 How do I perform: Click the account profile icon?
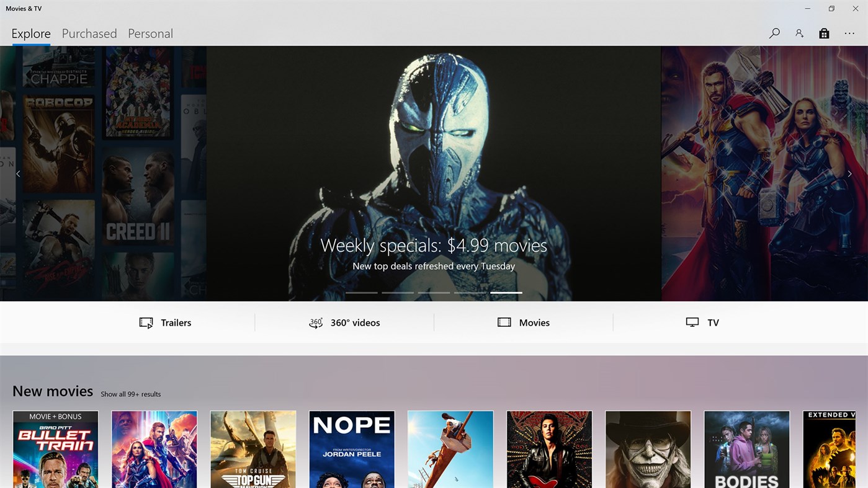pyautogui.click(x=799, y=33)
